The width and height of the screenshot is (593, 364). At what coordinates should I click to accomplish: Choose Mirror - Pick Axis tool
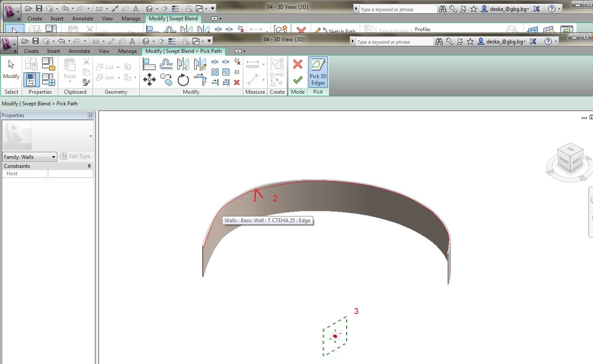183,65
